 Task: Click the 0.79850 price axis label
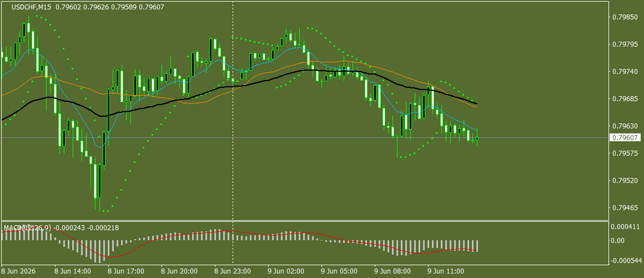coord(625,17)
